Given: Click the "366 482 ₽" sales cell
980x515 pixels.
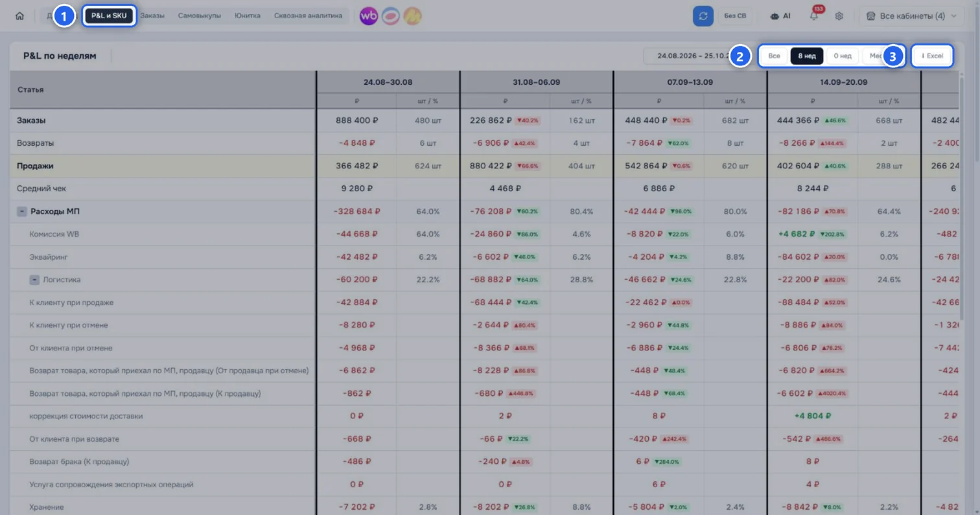Looking at the screenshot, I should coord(357,166).
